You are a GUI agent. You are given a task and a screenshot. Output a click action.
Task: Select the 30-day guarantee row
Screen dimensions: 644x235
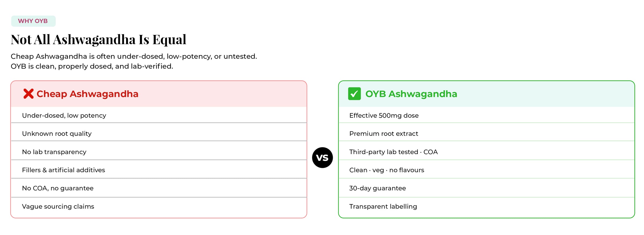pos(486,188)
